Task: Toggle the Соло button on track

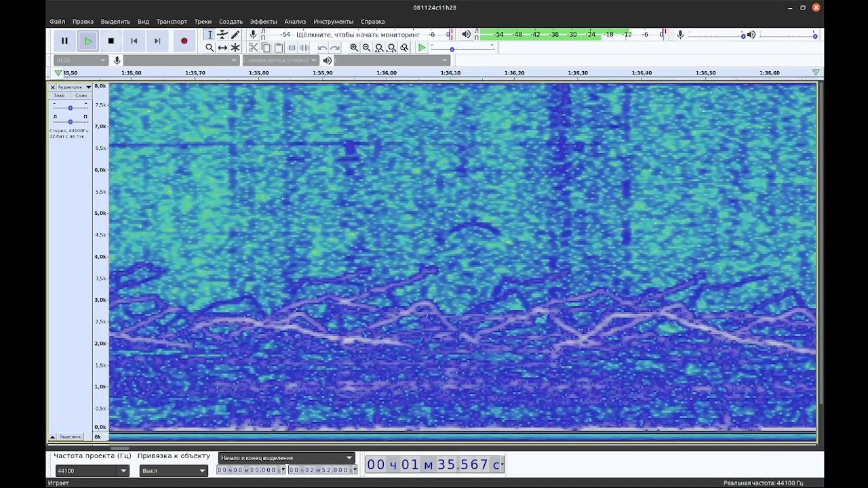Action: pyautogui.click(x=81, y=96)
